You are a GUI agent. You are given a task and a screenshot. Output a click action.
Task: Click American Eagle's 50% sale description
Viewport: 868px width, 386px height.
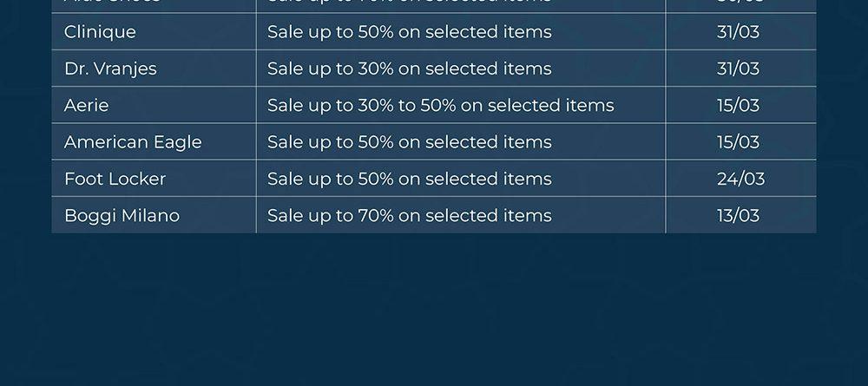[x=409, y=142]
